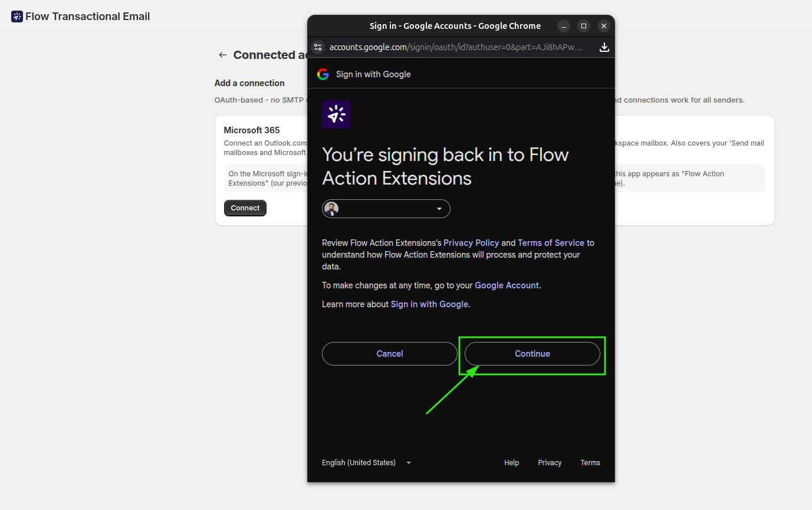Open the English (United States) language dropdown

point(366,463)
